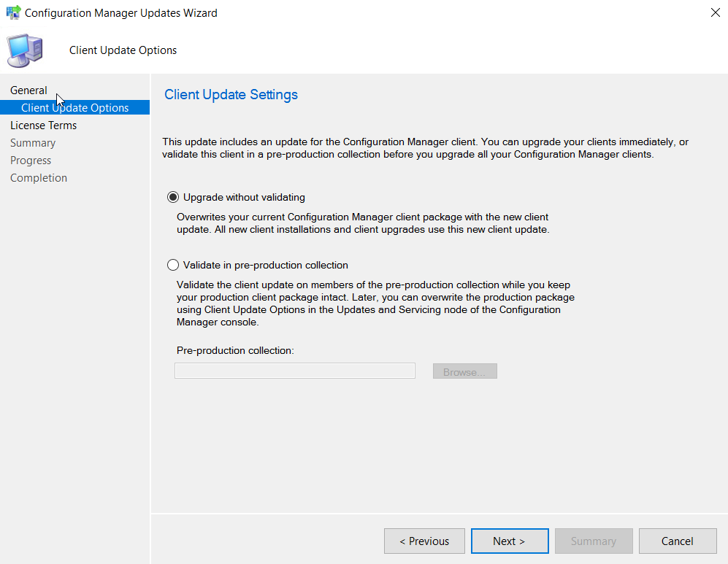Browse for a pre-production collection
The width and height of the screenshot is (728, 564).
[x=464, y=371]
